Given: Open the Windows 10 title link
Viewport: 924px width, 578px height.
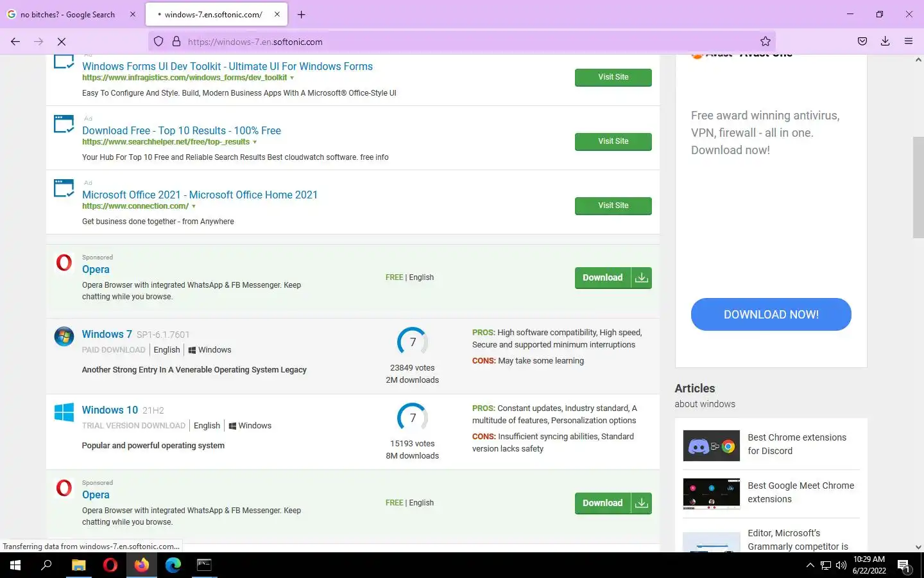Looking at the screenshot, I should (110, 410).
